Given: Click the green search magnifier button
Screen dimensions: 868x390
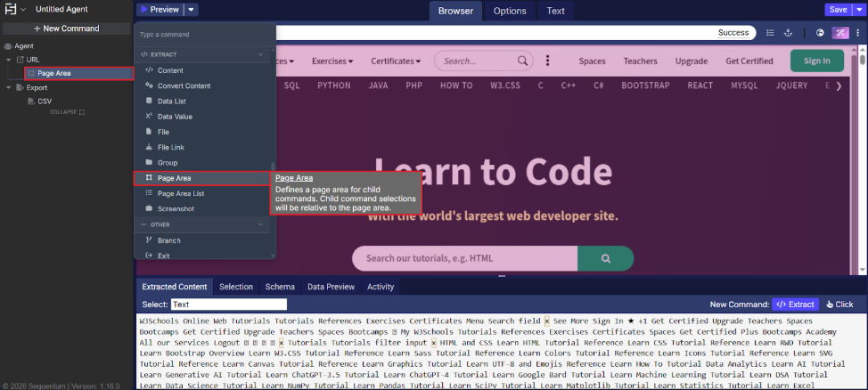Looking at the screenshot, I should click(x=605, y=258).
